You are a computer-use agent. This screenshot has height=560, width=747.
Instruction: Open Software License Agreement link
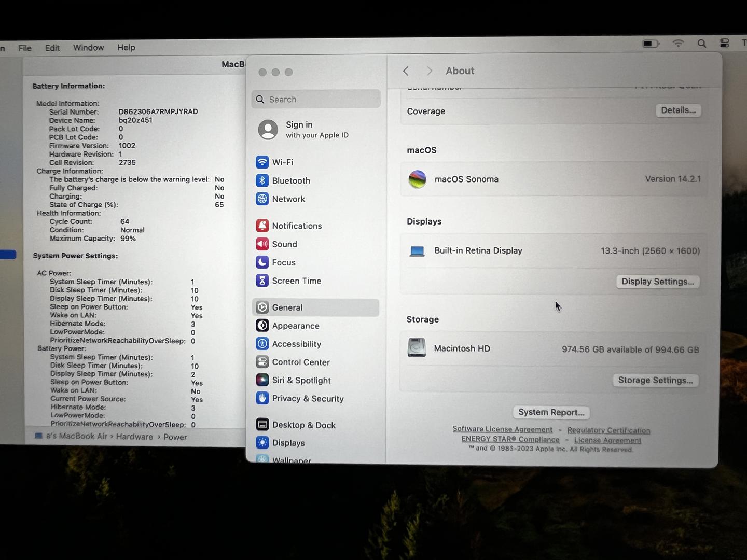[502, 429]
